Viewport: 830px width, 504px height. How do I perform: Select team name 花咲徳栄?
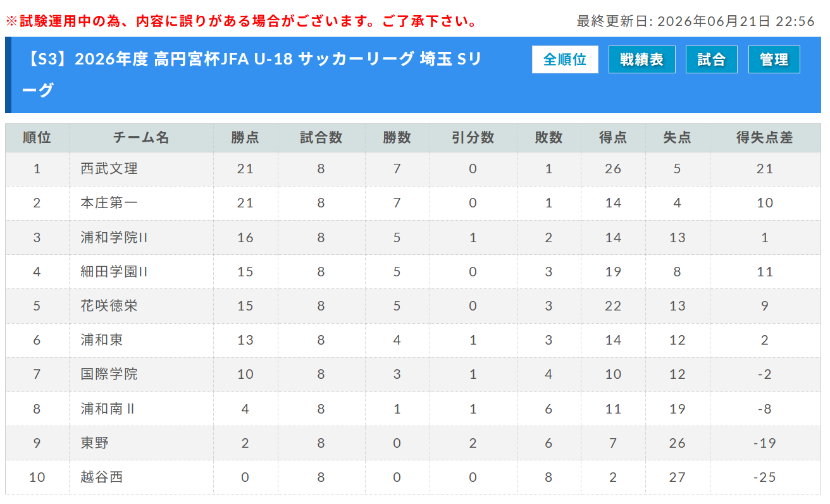109,306
